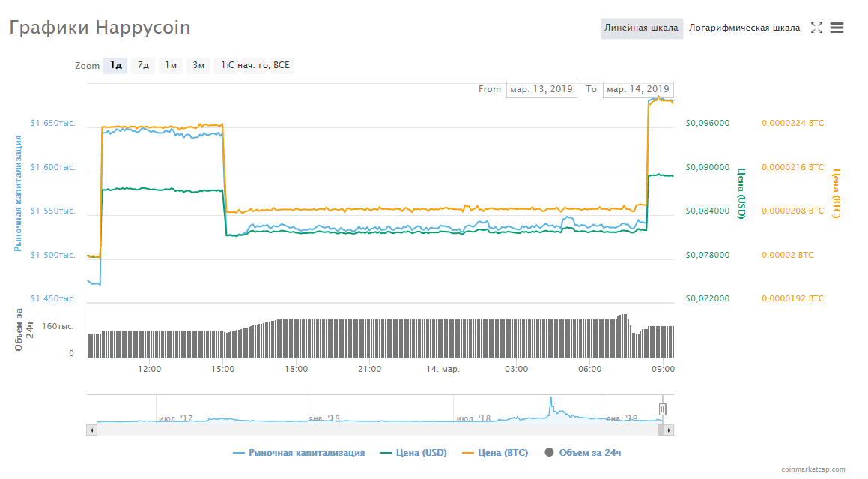Click the Объем за 24ч axis title
This screenshot has width=868, height=479.
point(24,329)
